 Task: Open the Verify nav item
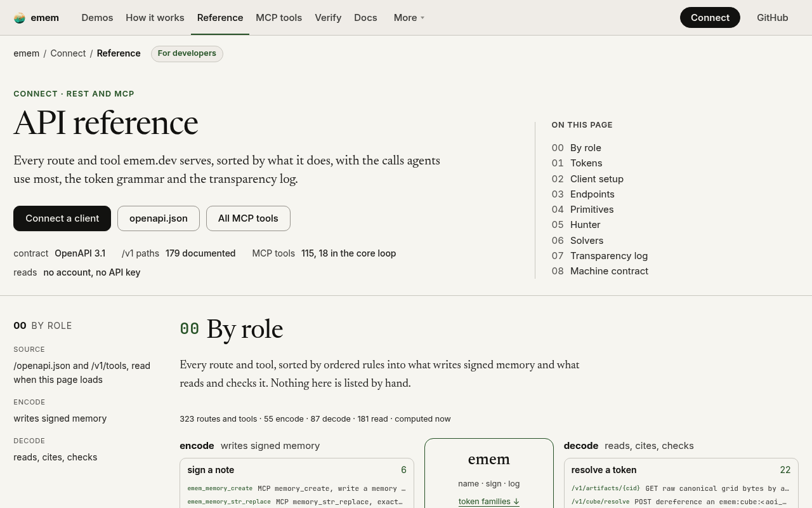pos(328,18)
